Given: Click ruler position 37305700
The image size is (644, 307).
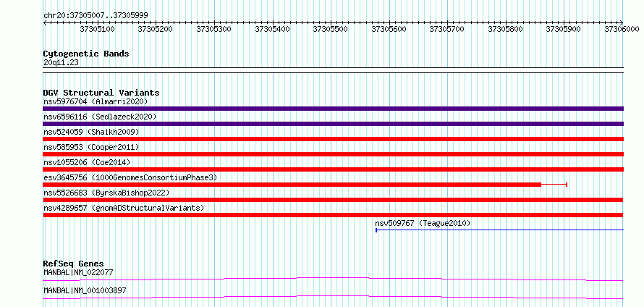Looking at the screenshot, I should [x=447, y=29].
